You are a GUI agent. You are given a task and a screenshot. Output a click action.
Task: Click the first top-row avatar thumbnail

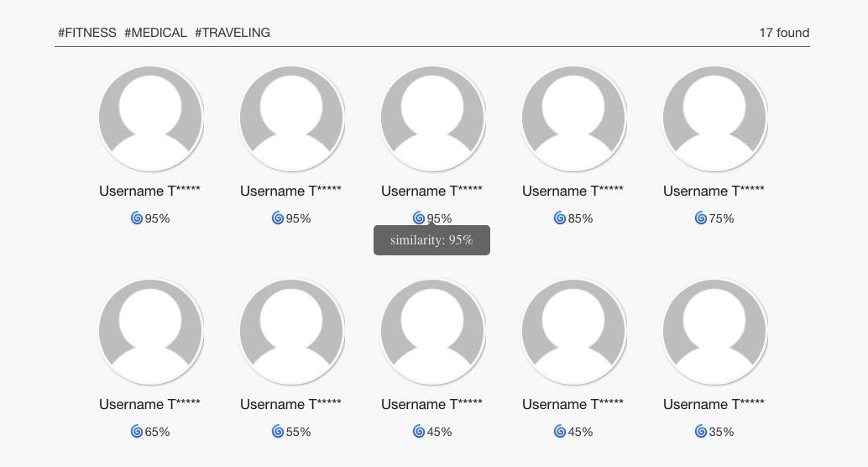pos(150,118)
